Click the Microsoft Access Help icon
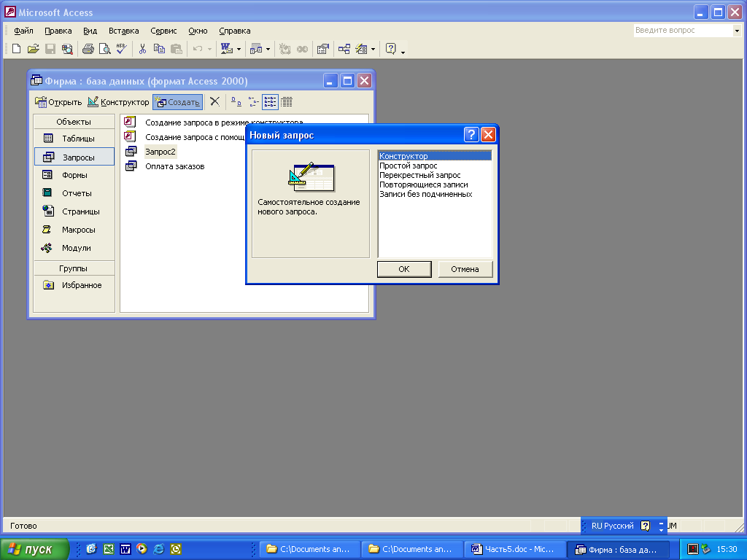 pos(391,49)
